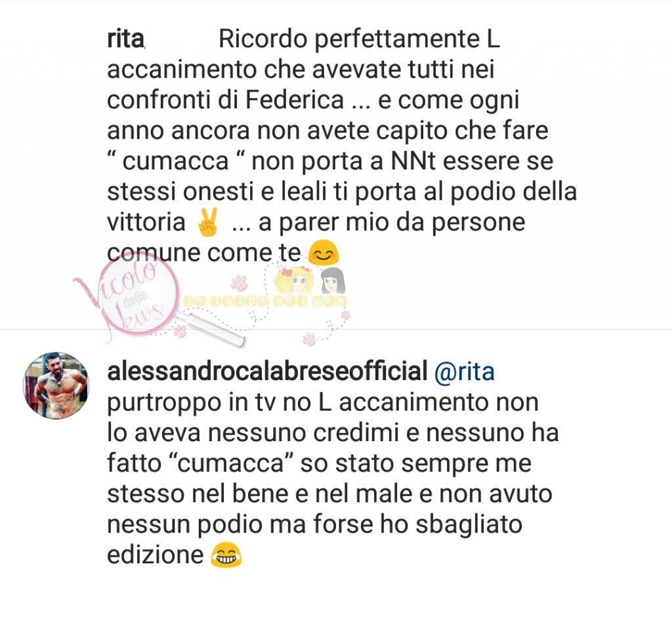Image resolution: width=672 pixels, height=640 pixels.
Task: Click the yellow 'le talpe del web' text
Action: point(264,301)
